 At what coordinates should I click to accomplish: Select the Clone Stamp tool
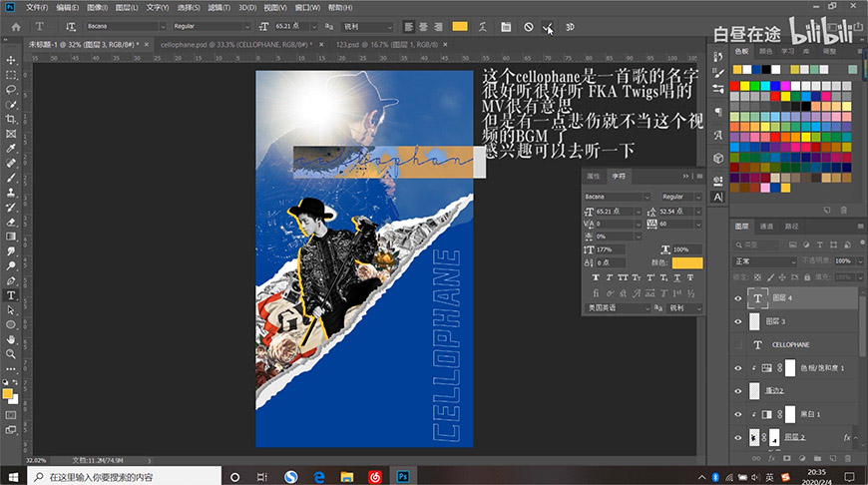11,193
